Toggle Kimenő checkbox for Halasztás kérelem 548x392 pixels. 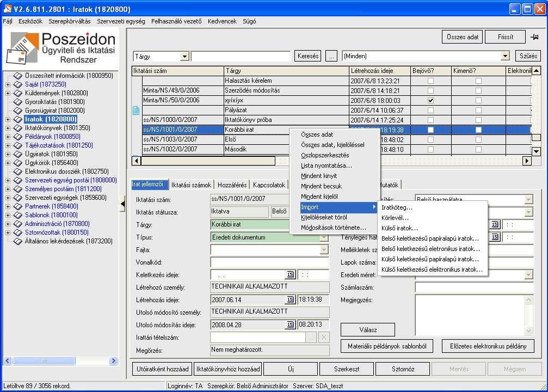(478, 81)
